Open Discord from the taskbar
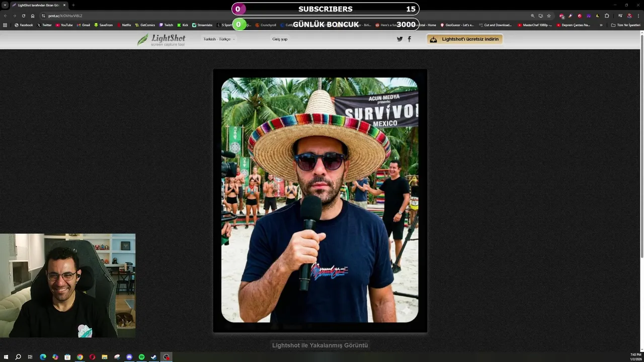Viewport: 644px width, 362px height. (129, 357)
